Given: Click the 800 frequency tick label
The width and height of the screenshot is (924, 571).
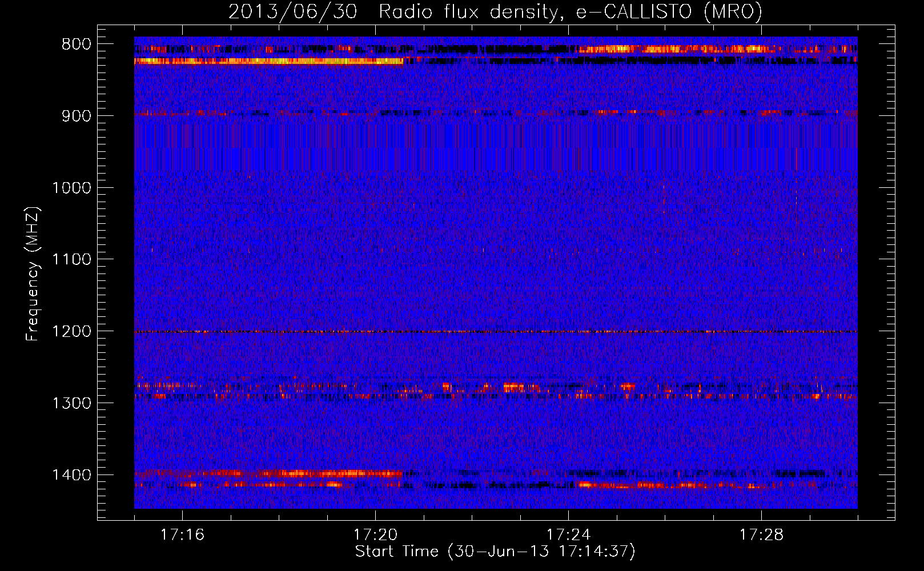Looking at the screenshot, I should 77,45.
